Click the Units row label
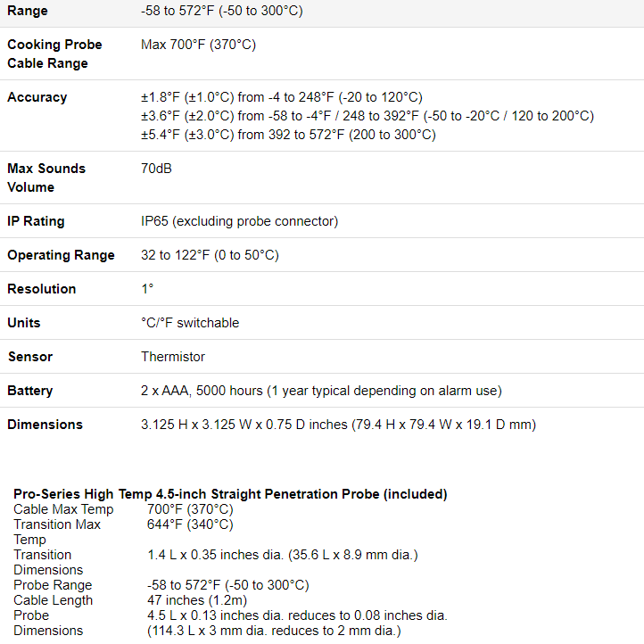This screenshot has width=644, height=644. tap(24, 323)
